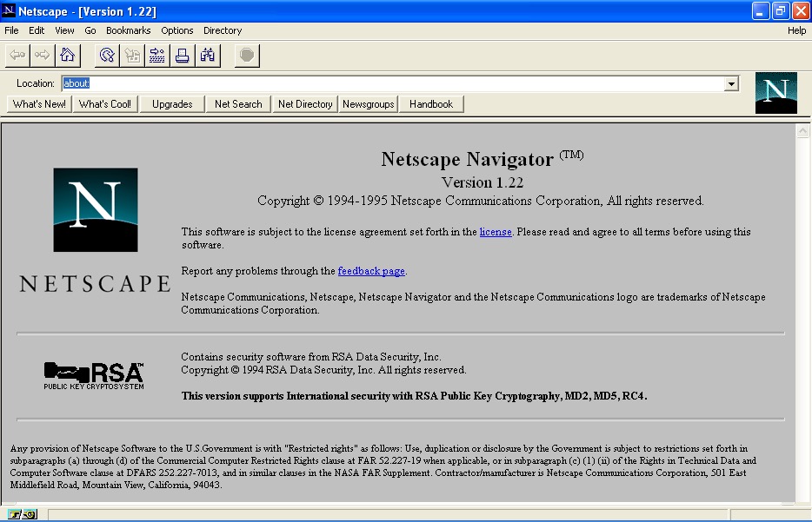
Task: Click the 'Any provision of Netscape Software' paragraph
Action: (383, 466)
